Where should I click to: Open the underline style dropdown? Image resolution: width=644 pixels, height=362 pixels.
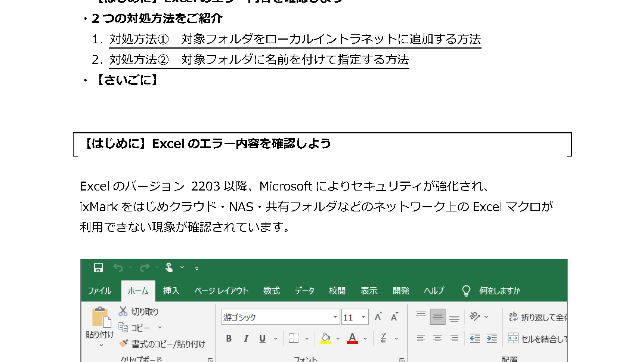[x=276, y=338]
